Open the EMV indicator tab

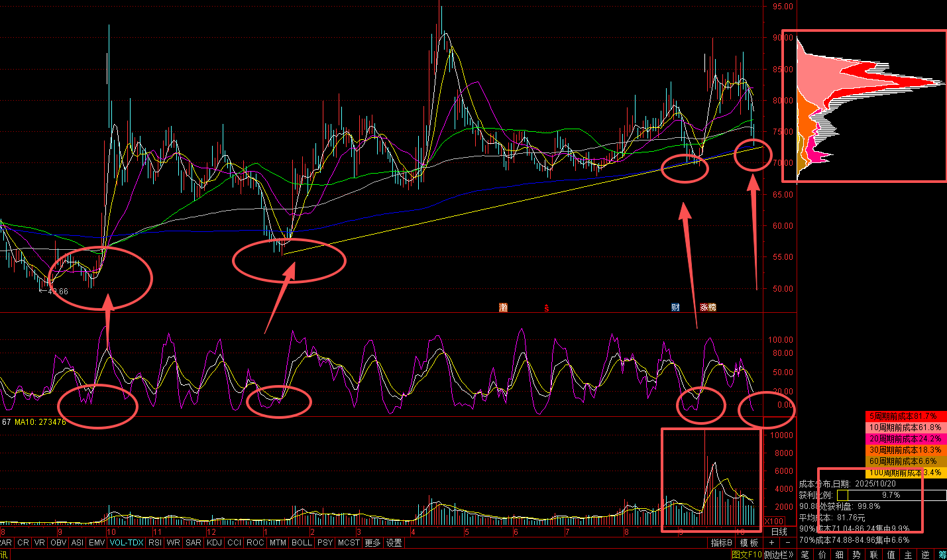pos(97,543)
